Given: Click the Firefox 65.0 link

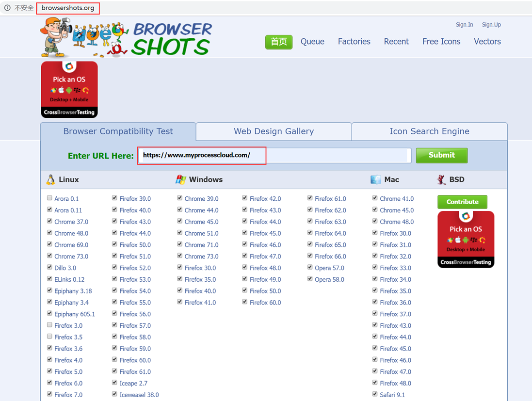Looking at the screenshot, I should 330,245.
